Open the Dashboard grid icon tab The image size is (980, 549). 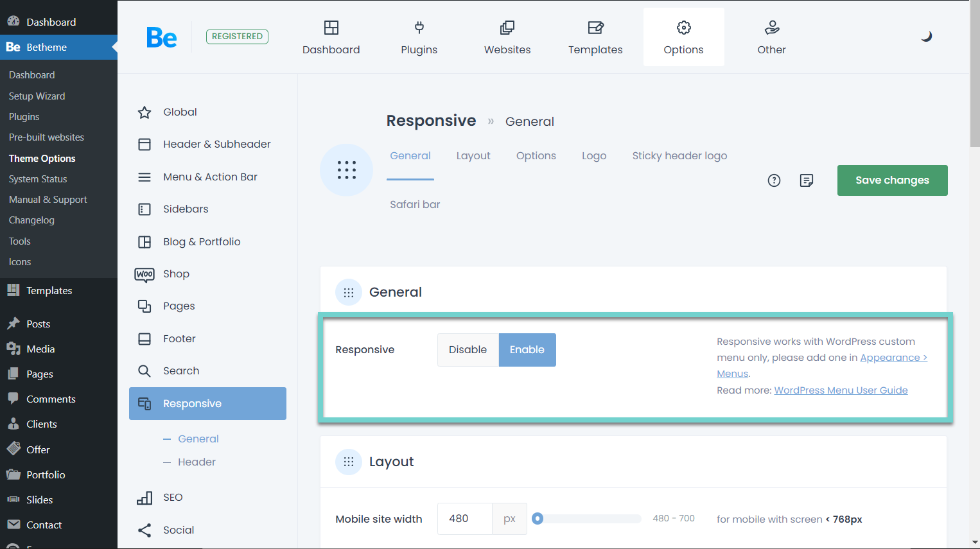click(331, 28)
